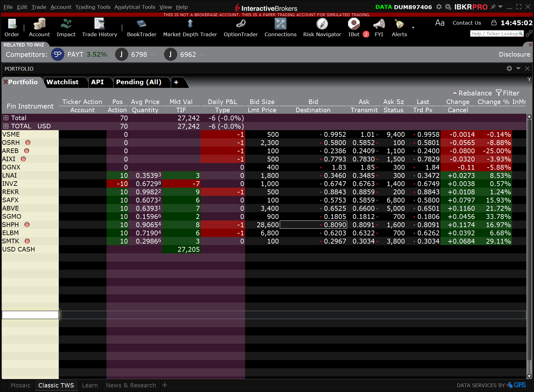Click Contact Us link
Image resolution: width=534 pixels, height=392 pixels.
tap(467, 23)
